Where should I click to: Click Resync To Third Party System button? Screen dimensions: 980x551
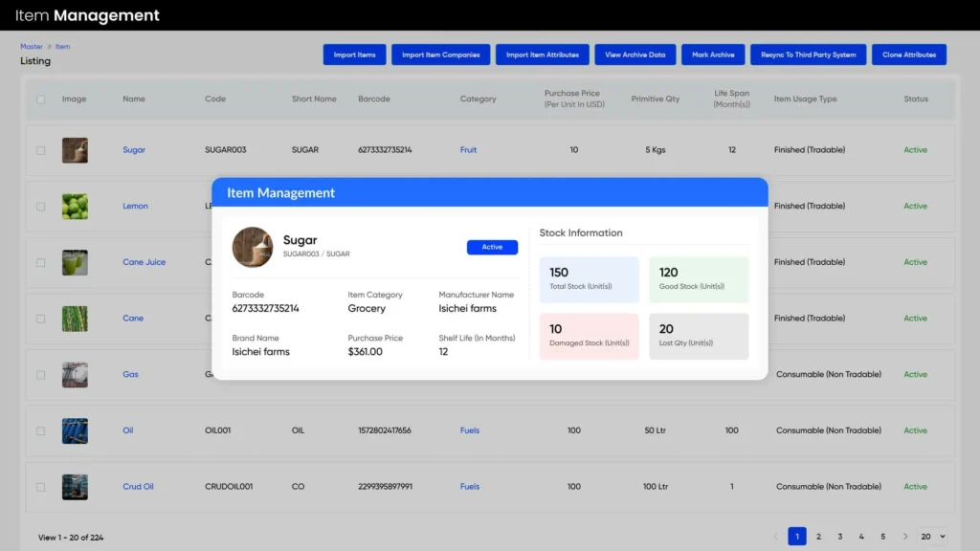pos(808,55)
